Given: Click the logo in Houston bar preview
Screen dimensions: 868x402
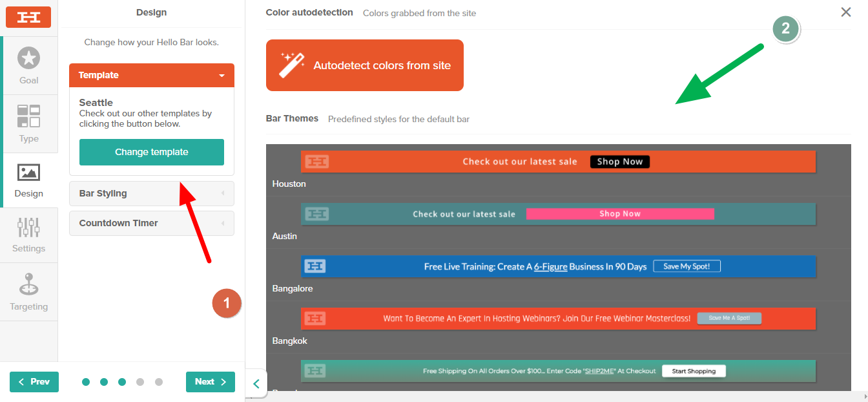Looking at the screenshot, I should point(316,162).
